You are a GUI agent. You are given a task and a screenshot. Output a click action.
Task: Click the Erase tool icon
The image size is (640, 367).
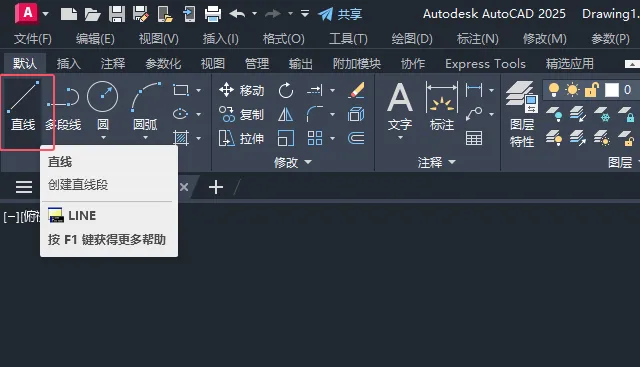click(x=356, y=90)
